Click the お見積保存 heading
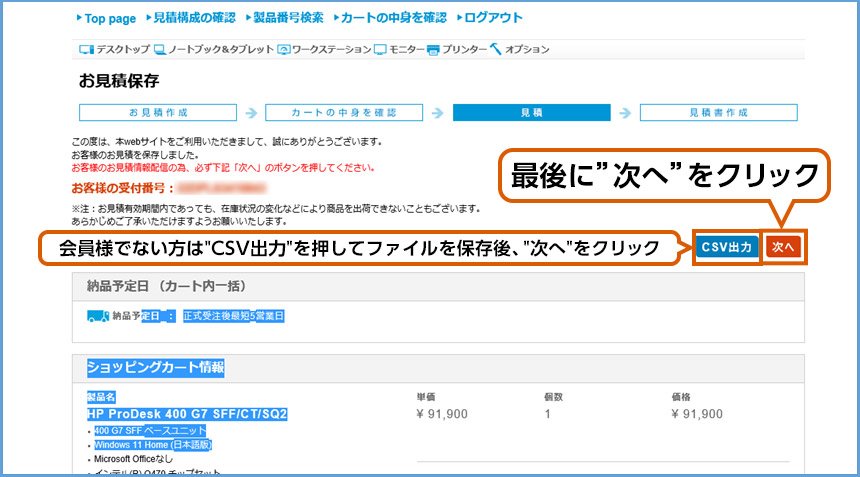Image resolution: width=860 pixels, height=477 pixels. tap(119, 81)
